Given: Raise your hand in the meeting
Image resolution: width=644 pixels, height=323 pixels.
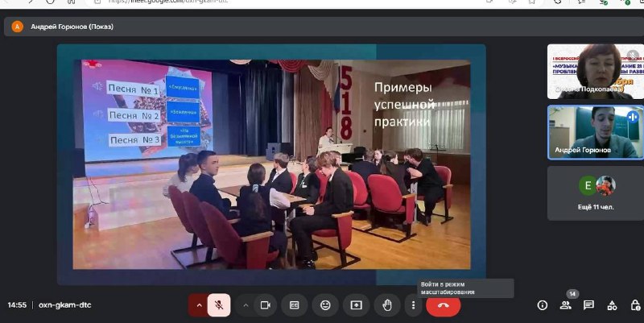Looking at the screenshot, I should click(387, 305).
